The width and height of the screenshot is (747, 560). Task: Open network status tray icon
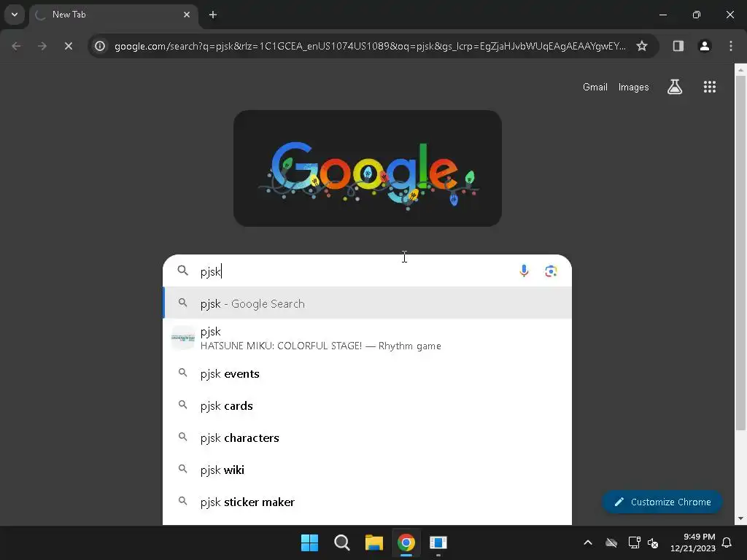click(634, 542)
